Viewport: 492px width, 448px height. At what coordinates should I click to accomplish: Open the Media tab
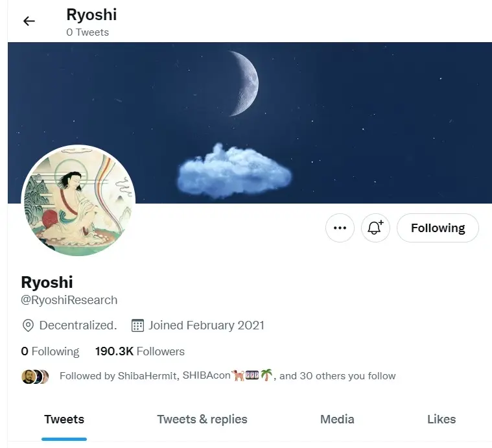coord(337,419)
